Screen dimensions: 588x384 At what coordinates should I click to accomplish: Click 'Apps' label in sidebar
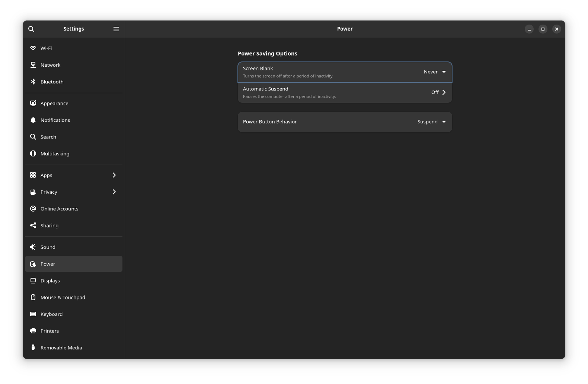(47, 175)
